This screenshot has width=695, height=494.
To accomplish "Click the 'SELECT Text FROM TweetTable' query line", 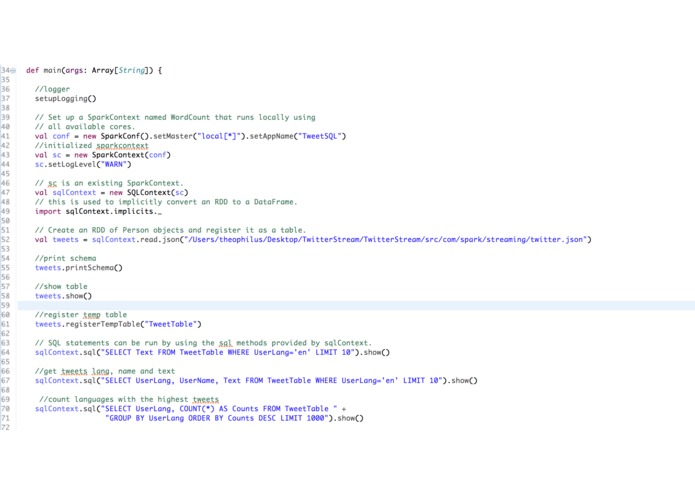I will tap(212, 353).
